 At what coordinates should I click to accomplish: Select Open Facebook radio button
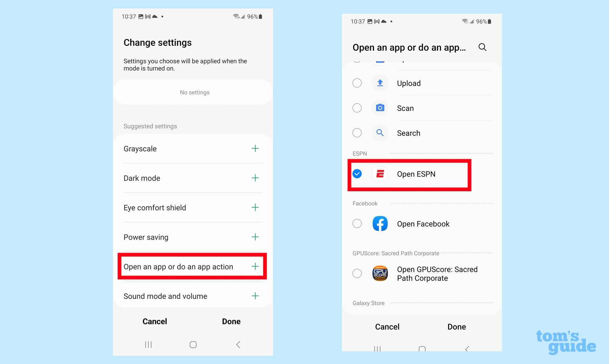click(357, 224)
